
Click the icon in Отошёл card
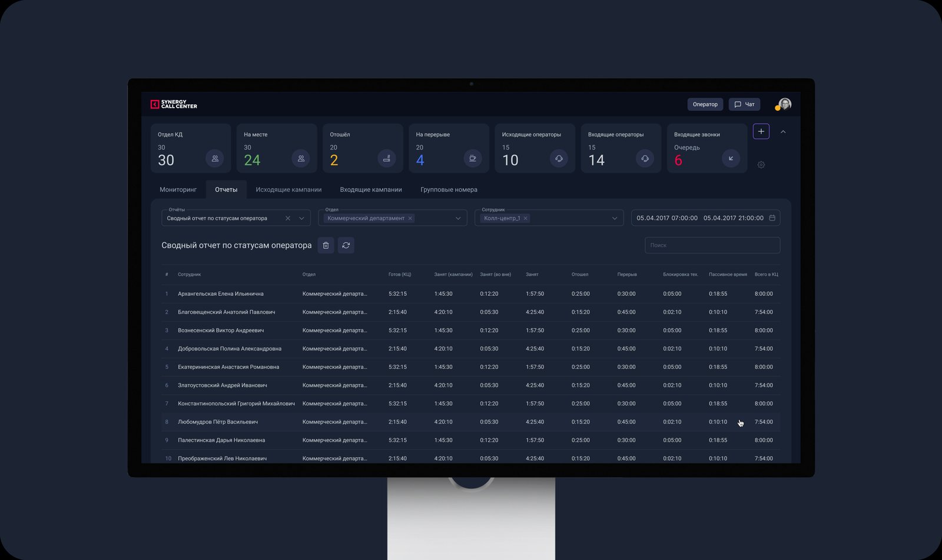coord(387,158)
